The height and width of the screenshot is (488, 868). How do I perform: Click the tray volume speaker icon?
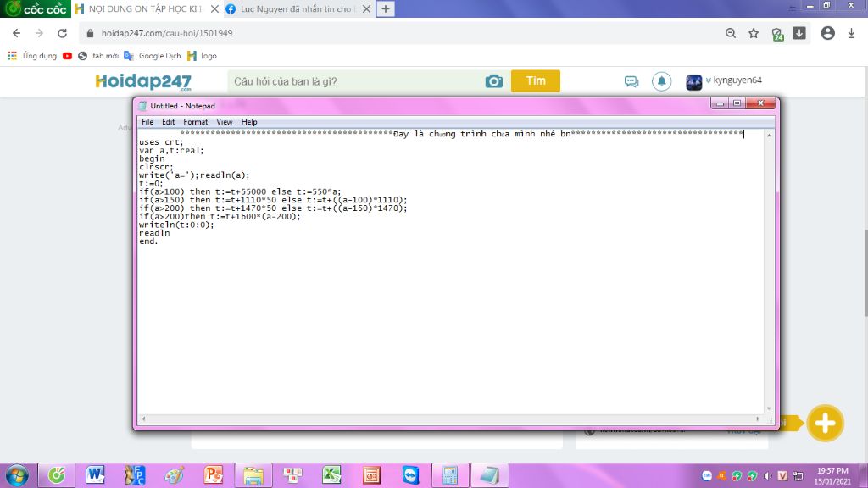(x=767, y=476)
